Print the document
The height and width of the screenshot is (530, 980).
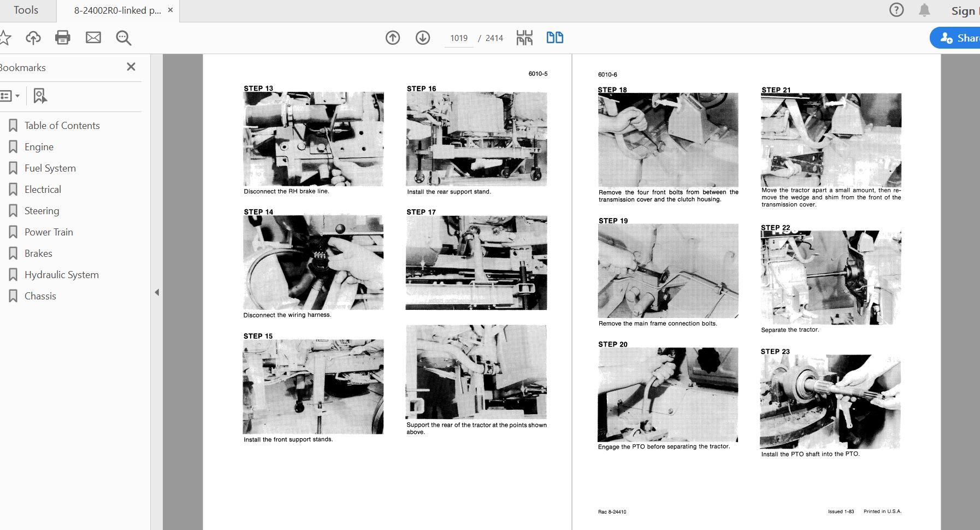pyautogui.click(x=63, y=38)
